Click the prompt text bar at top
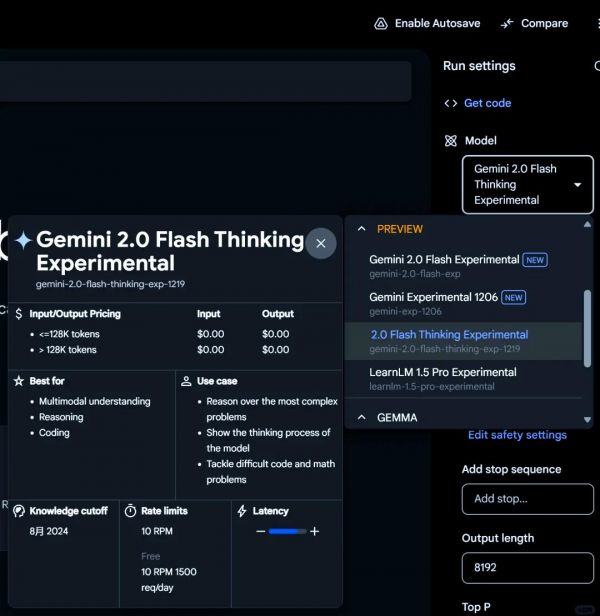 [x=206, y=81]
